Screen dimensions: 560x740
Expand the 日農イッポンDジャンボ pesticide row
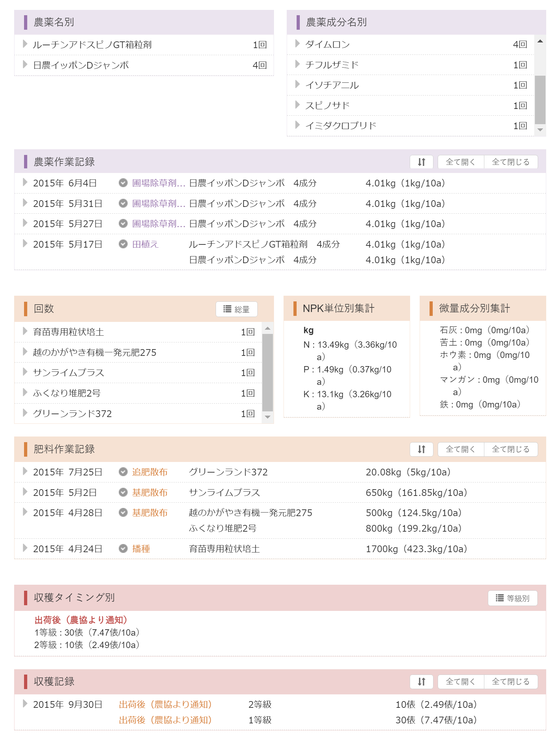point(25,65)
